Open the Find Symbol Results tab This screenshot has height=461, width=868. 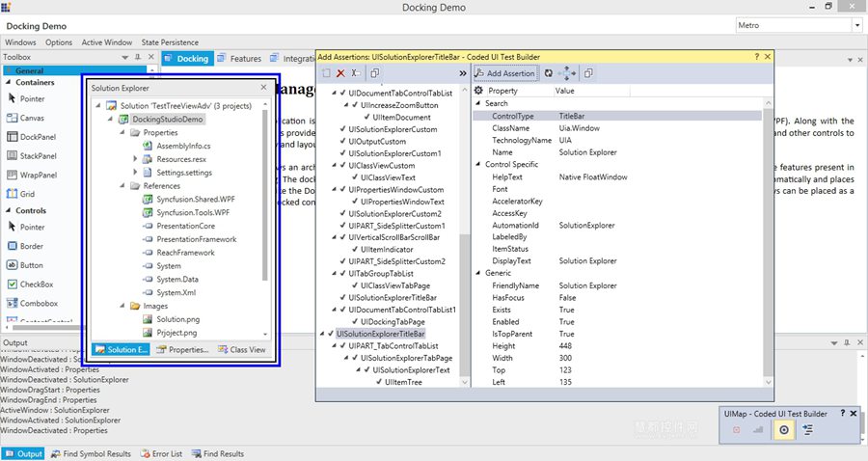pos(91,454)
